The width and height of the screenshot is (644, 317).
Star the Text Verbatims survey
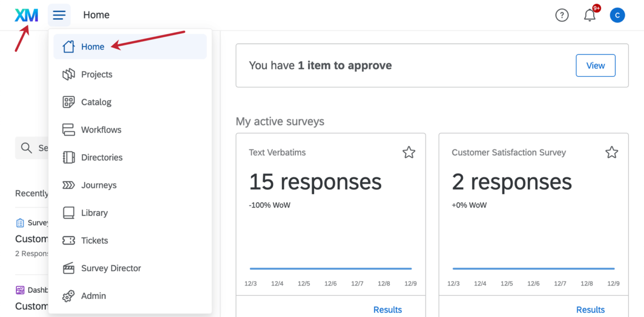click(x=409, y=152)
